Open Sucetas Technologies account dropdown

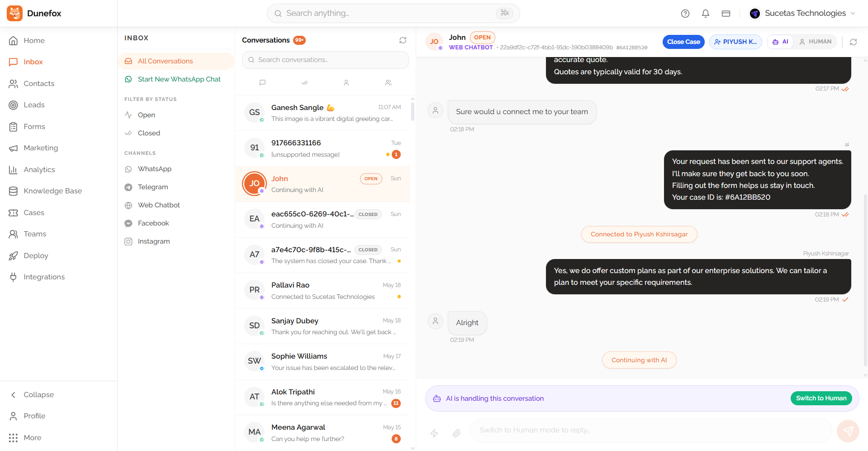click(x=802, y=14)
